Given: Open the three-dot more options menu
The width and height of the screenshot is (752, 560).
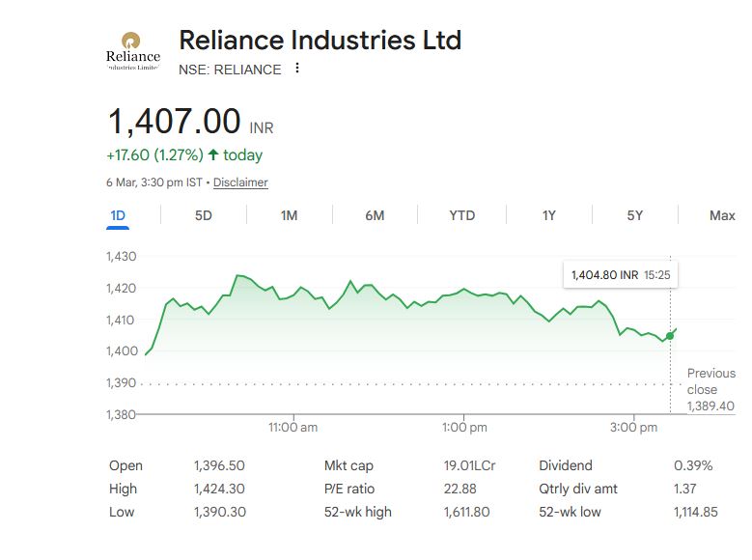Looking at the screenshot, I should point(297,69).
